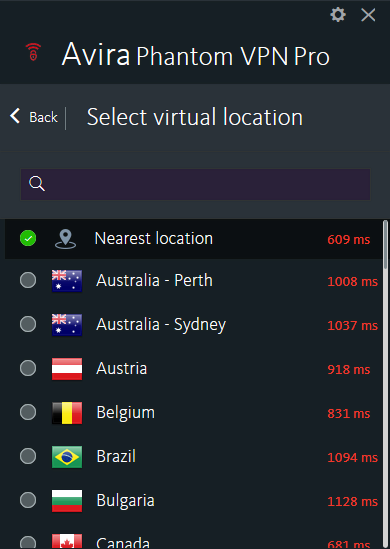Viewport: 390px width, 549px height.
Task: Select the Australia - Sydney radio button
Action: click(28, 324)
